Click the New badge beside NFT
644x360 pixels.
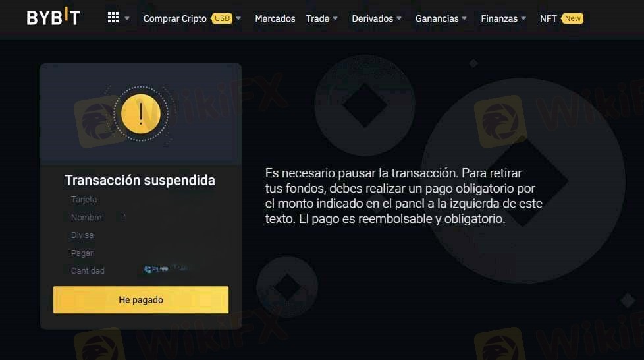(x=572, y=18)
